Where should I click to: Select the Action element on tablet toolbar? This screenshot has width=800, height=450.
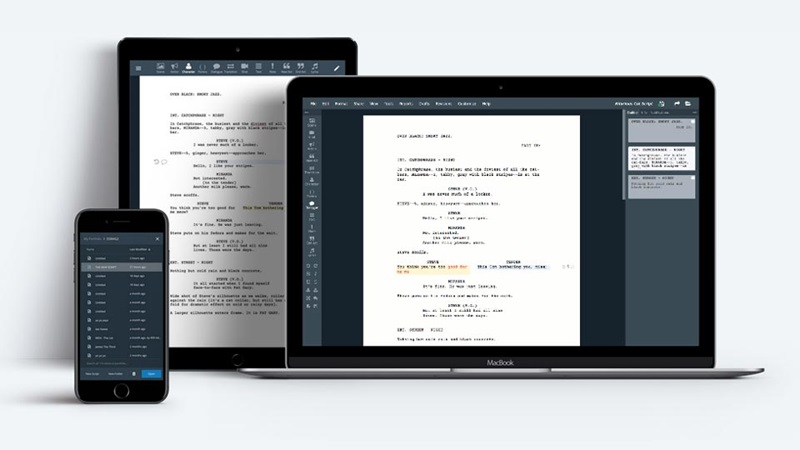tap(174, 68)
